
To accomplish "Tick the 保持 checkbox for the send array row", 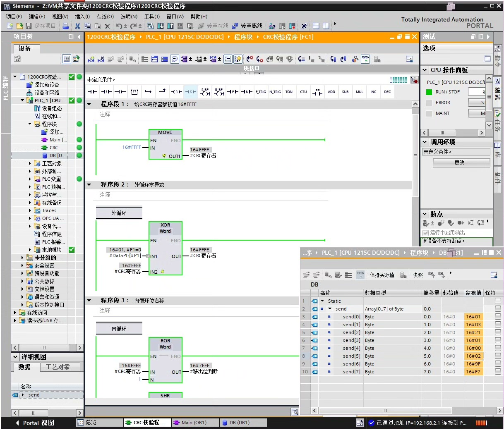I will point(498,309).
